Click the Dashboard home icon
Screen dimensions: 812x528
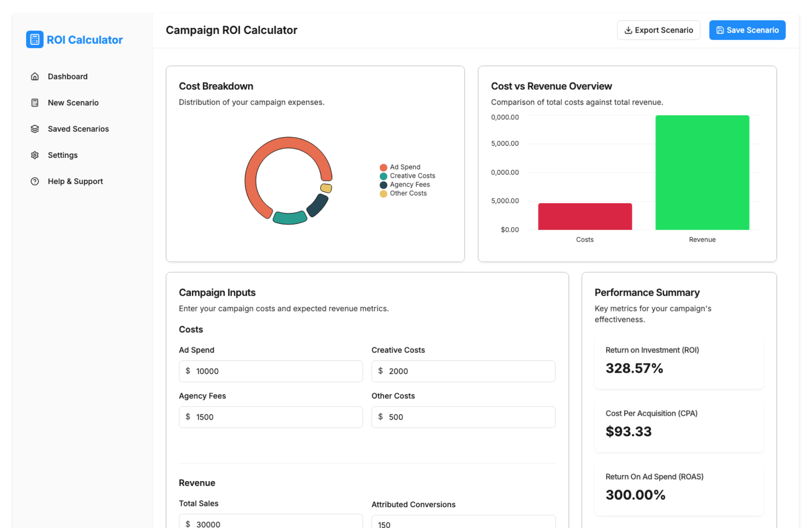pyautogui.click(x=35, y=77)
